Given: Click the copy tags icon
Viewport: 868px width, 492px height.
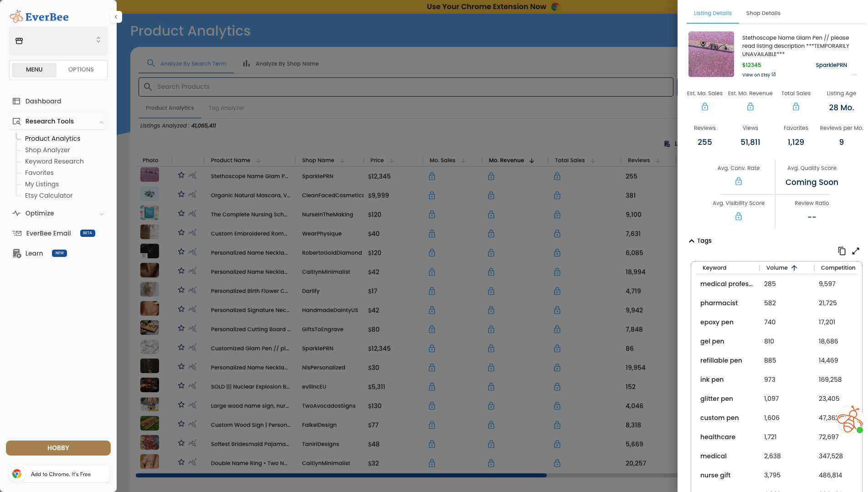Looking at the screenshot, I should pos(842,251).
